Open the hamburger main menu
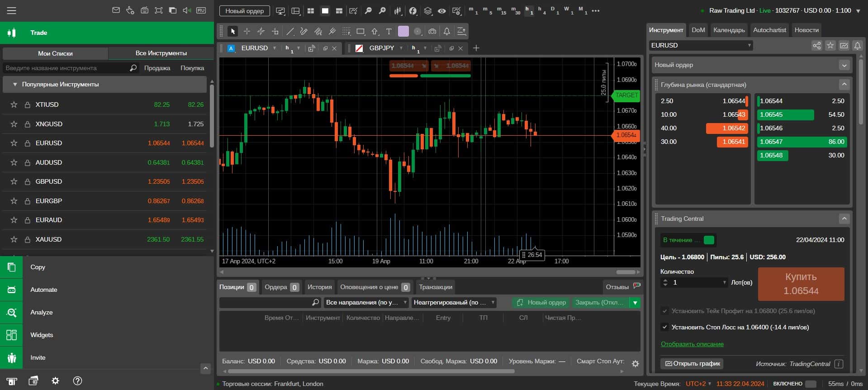Viewport: 868px width, 390px height. click(x=11, y=10)
